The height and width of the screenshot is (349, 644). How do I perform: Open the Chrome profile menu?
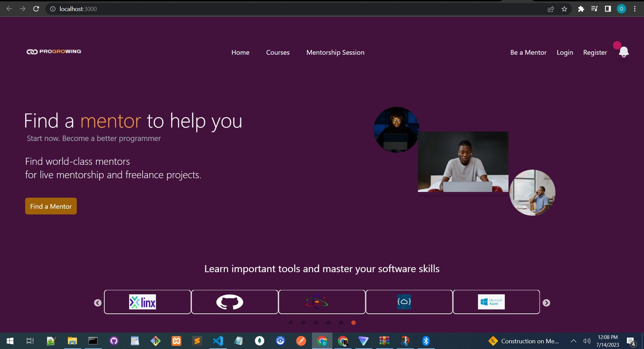622,9
